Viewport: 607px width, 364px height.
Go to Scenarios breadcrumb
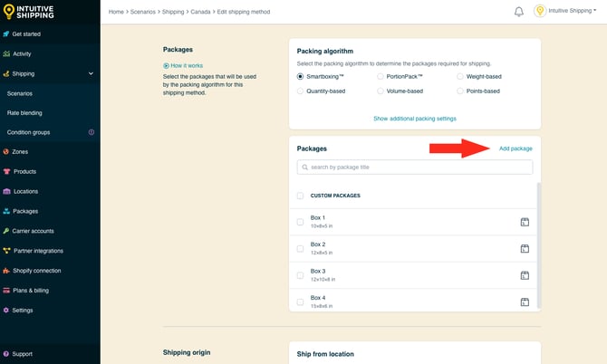click(143, 12)
